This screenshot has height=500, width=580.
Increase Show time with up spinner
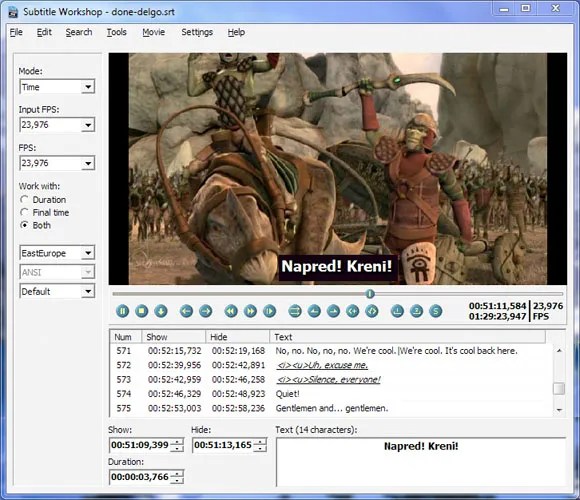tap(177, 442)
